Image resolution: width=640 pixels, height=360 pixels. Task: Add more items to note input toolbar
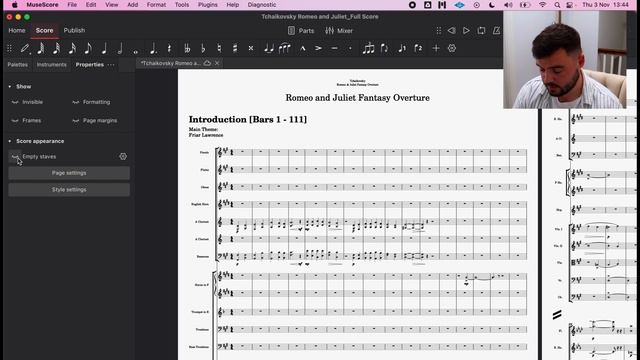tap(436, 49)
